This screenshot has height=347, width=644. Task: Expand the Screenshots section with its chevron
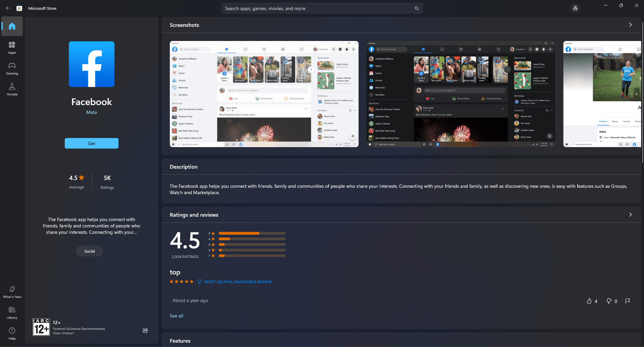coord(630,25)
